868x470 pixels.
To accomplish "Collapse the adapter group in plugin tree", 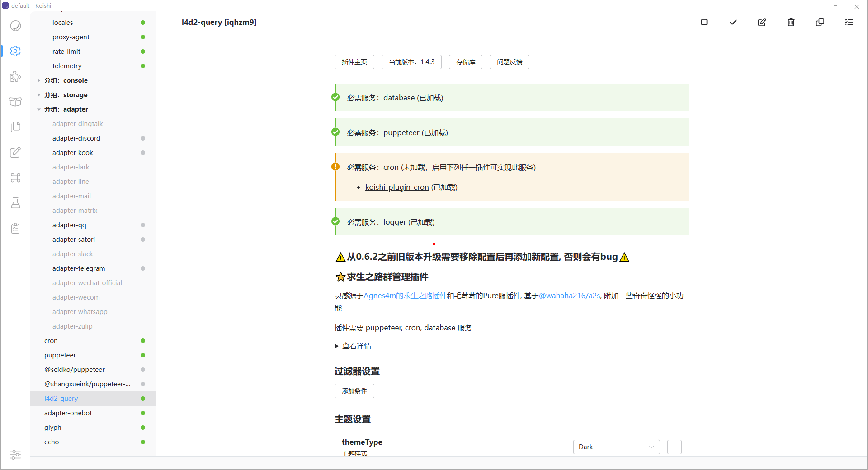I will pyautogui.click(x=39, y=109).
